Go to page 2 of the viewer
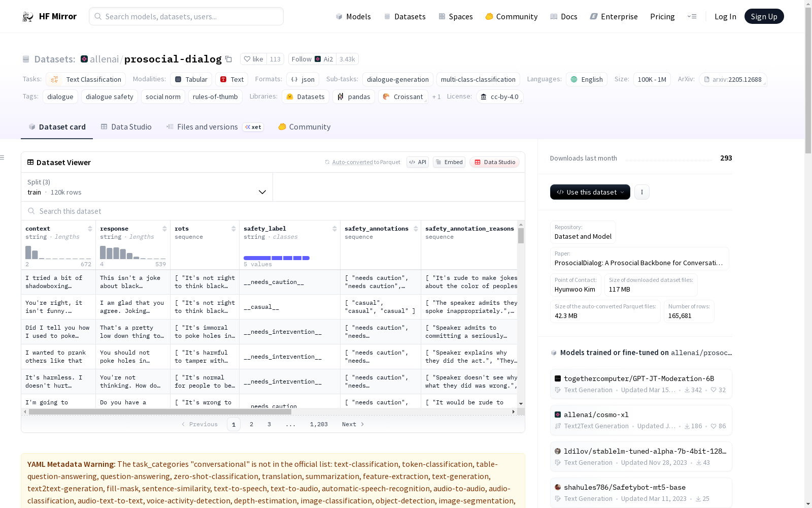 click(251, 424)
